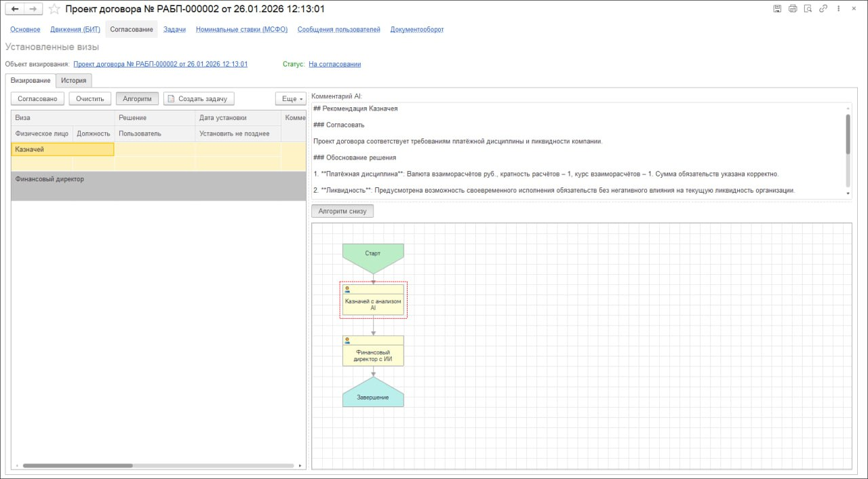
Task: Click the Дата установки column header
Action: (x=238, y=117)
